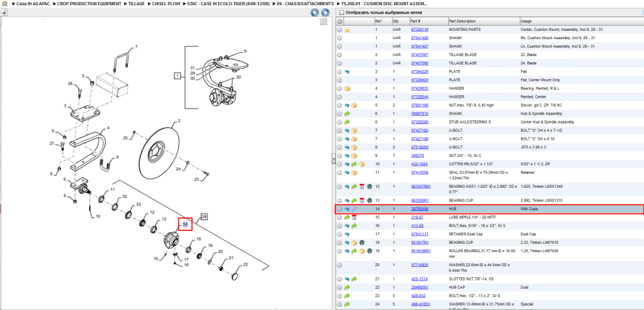
Task: Go to the home page icon
Action: pyautogui.click(x=5, y=4)
